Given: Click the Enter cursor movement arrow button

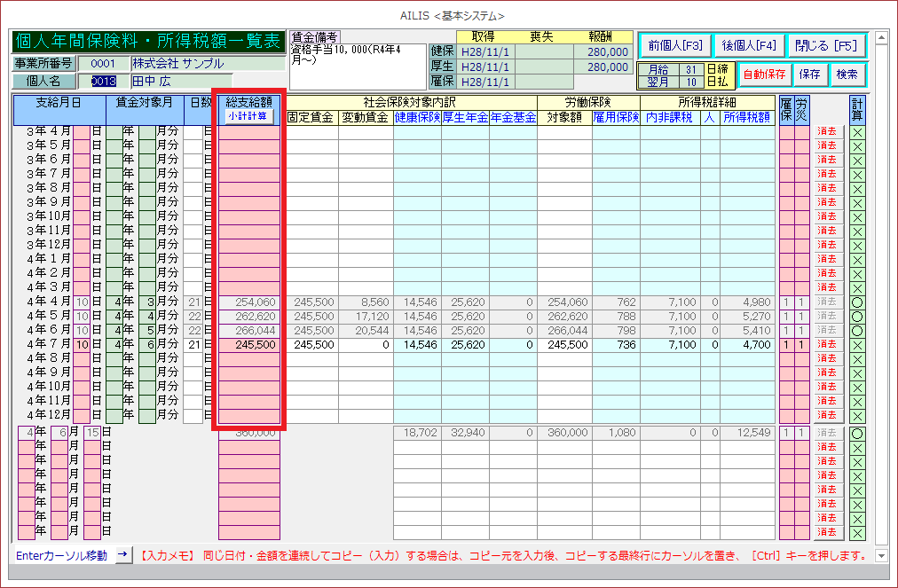Looking at the screenshot, I should coord(123,555).
